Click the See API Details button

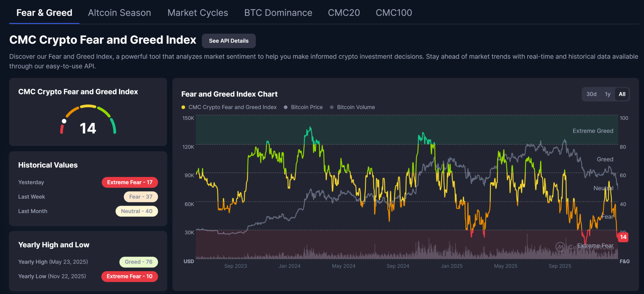pyautogui.click(x=228, y=41)
